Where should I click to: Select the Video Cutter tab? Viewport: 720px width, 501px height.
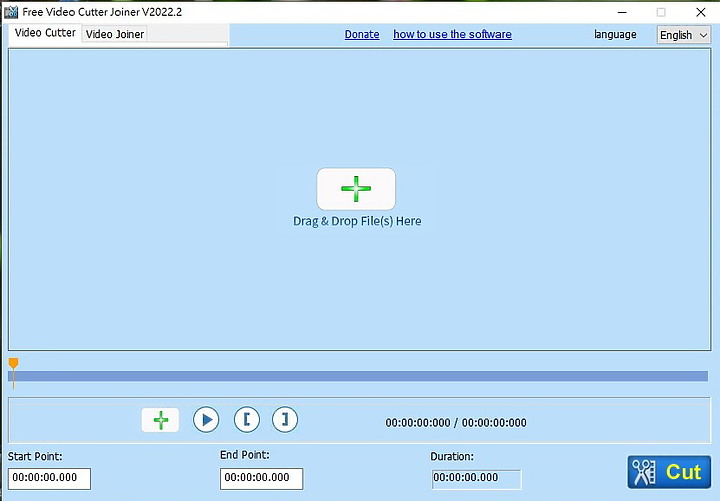[x=45, y=33]
